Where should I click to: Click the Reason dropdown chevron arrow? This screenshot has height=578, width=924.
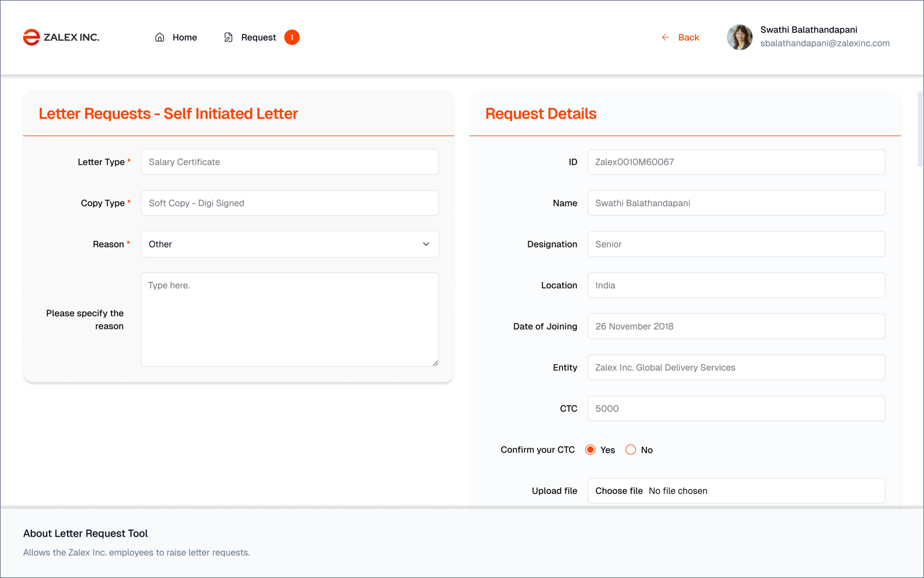[426, 244]
